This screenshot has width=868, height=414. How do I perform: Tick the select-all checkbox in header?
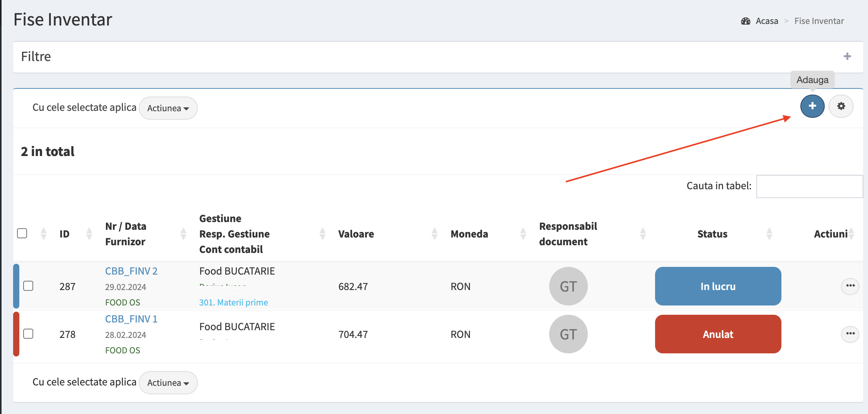coord(22,233)
